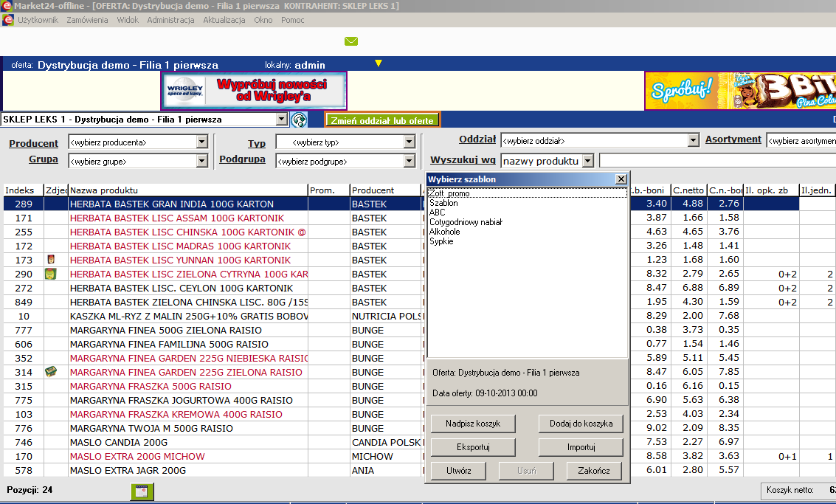Click the Eksportuj button
This screenshot has height=504, width=836.
pos(473,447)
